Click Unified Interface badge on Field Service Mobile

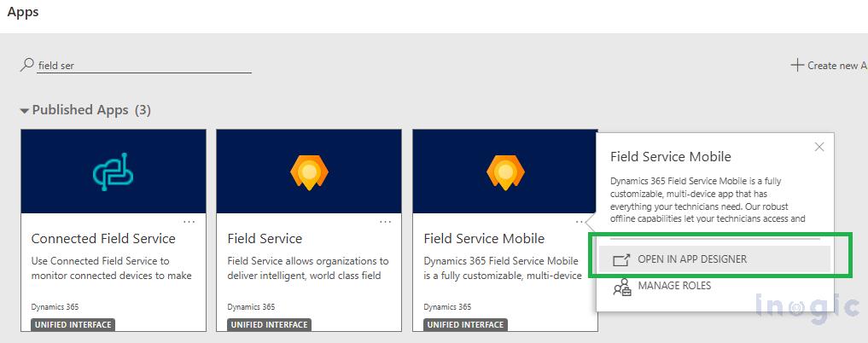pyautogui.click(x=465, y=325)
